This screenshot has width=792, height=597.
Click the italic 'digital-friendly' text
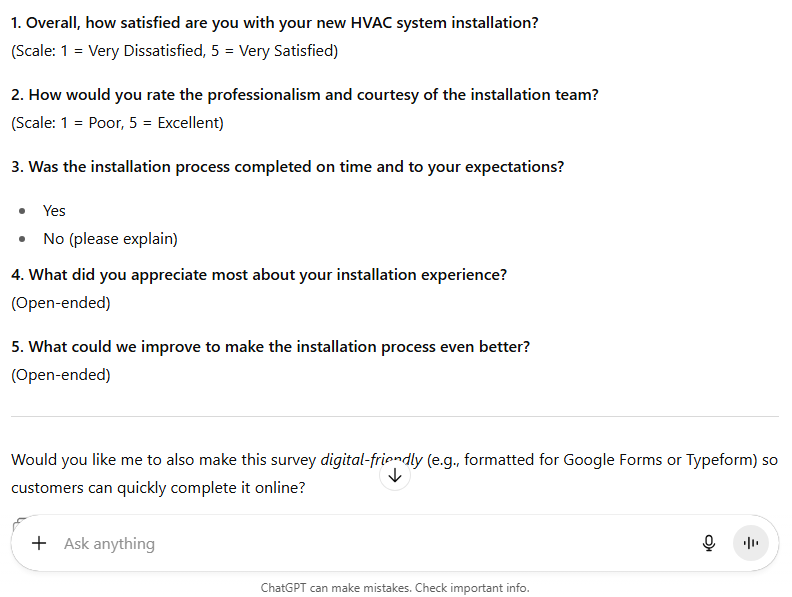pyautogui.click(x=371, y=460)
